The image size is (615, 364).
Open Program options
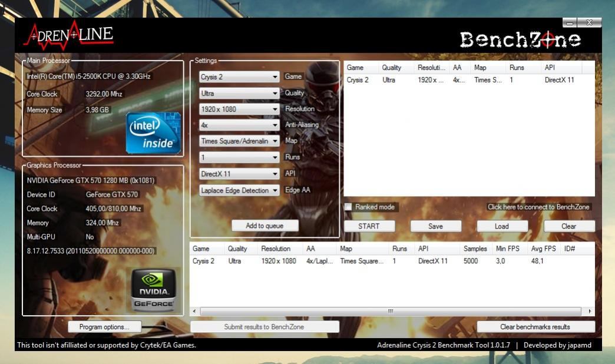click(104, 327)
